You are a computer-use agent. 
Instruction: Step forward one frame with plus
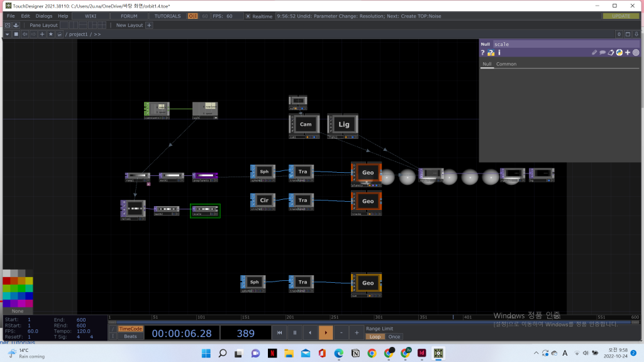click(x=357, y=333)
